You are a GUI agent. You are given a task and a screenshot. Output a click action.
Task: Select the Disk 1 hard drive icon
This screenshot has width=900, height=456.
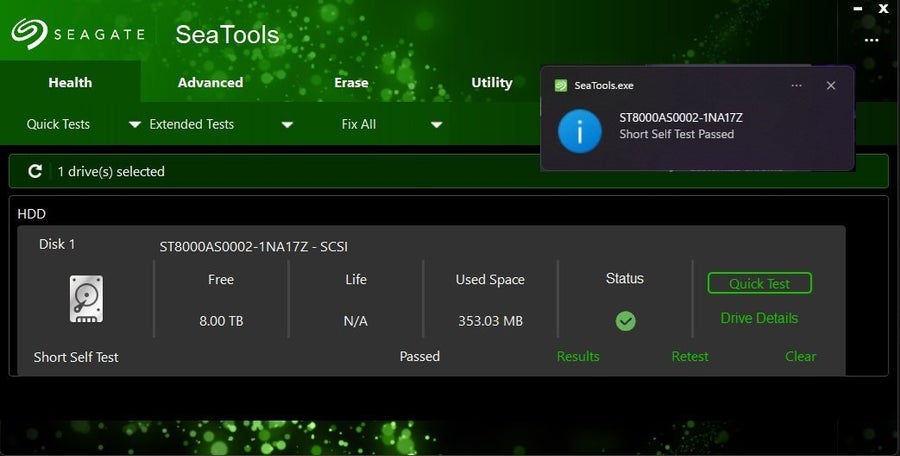[x=86, y=299]
